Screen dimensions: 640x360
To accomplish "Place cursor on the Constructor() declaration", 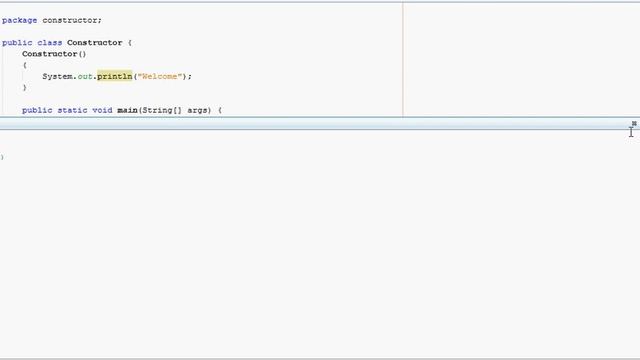I will pyautogui.click(x=54, y=54).
